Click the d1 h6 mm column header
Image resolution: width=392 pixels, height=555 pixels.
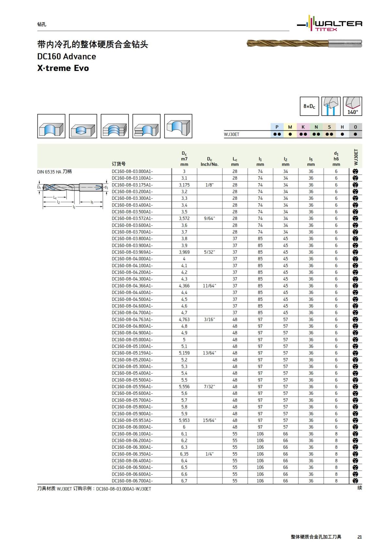point(336,159)
